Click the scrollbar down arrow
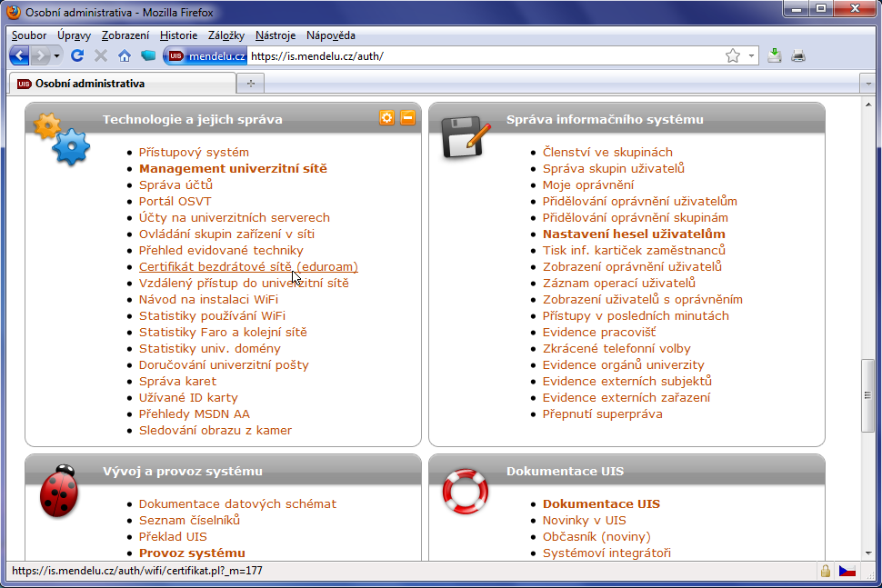Image resolution: width=882 pixels, height=588 pixels. [868, 553]
